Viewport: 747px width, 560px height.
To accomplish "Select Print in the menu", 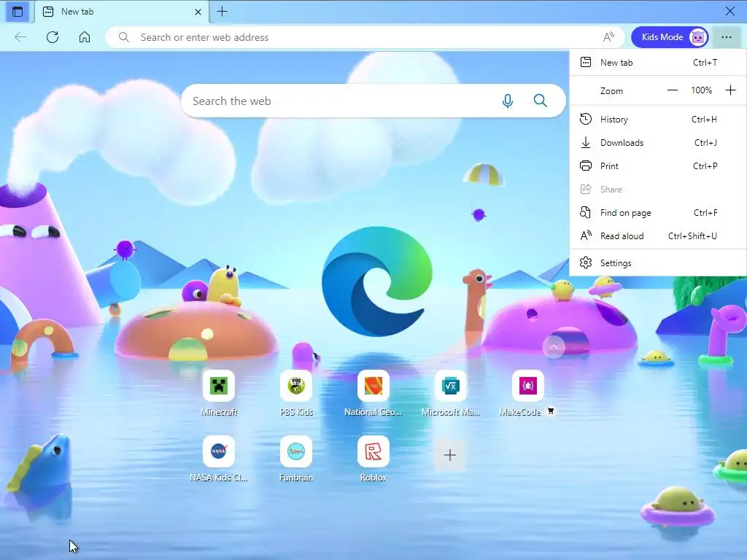I will (658, 166).
